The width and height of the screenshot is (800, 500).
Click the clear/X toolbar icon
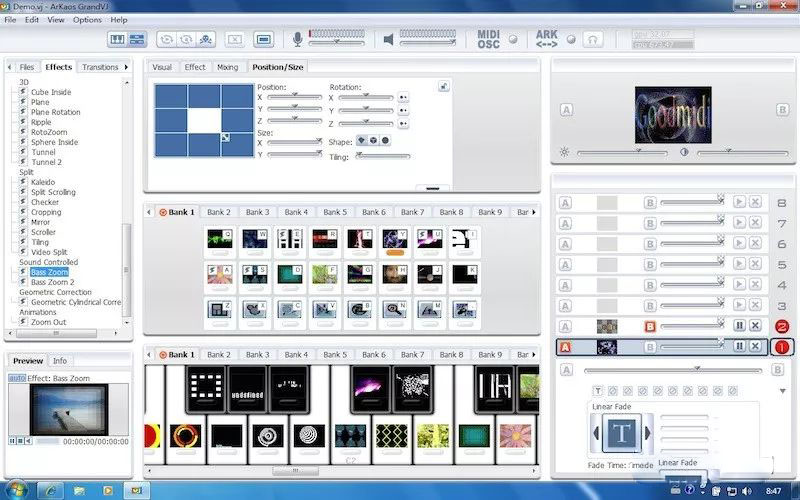pos(235,39)
